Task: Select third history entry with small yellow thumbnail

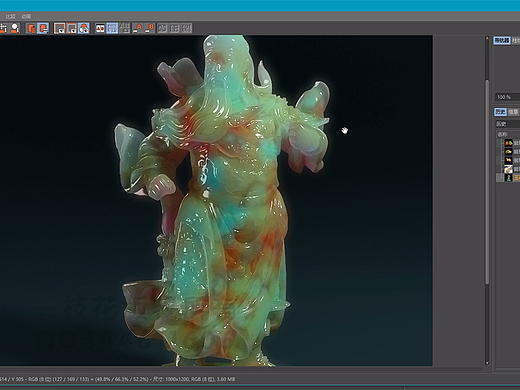Action: tap(508, 160)
